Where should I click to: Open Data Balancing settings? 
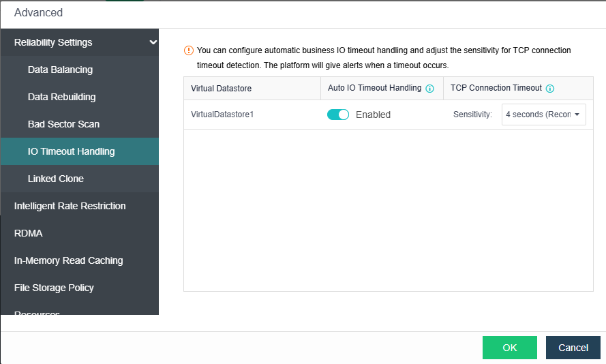tap(60, 70)
